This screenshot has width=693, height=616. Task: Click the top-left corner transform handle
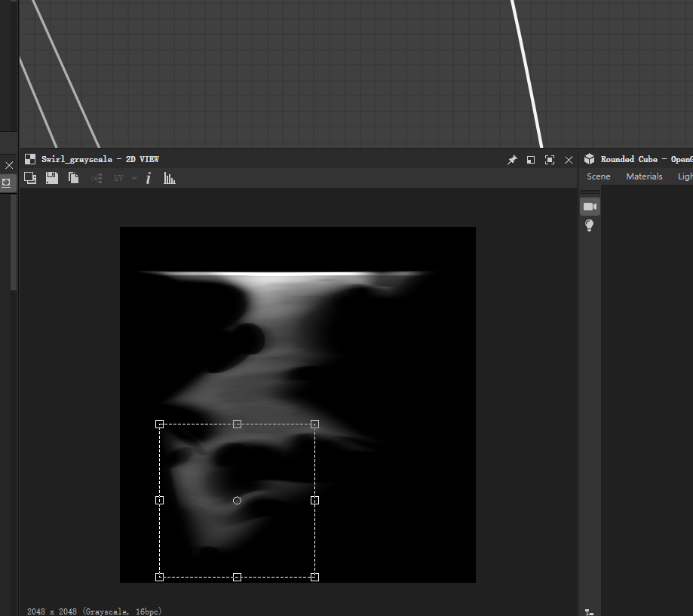(159, 424)
